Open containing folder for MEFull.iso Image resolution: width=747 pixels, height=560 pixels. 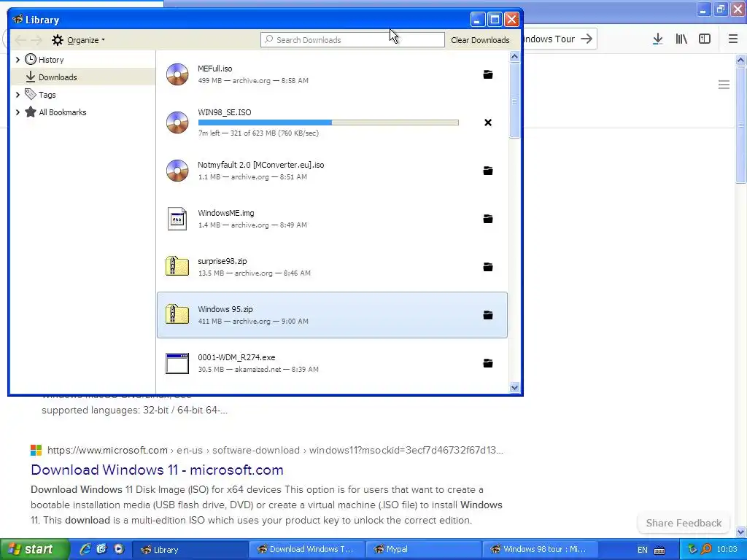pos(488,74)
